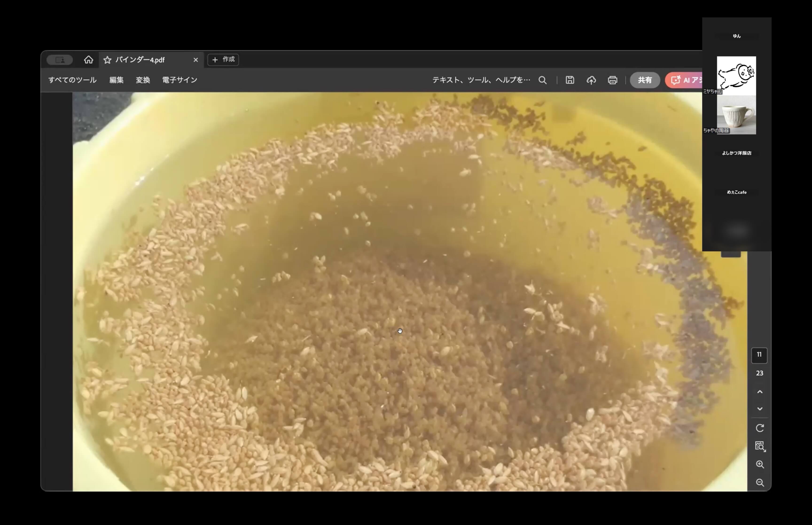Open the 電子サイン menu

click(180, 80)
